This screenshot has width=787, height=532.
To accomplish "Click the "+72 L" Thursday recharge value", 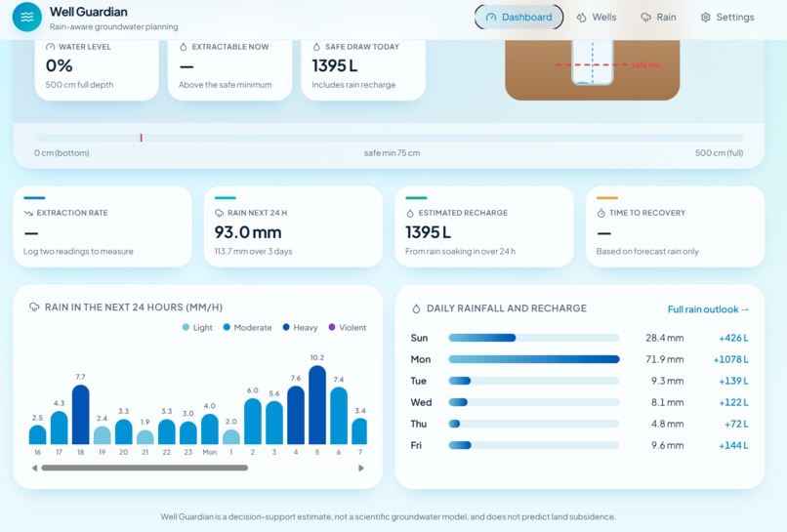I will [736, 424].
